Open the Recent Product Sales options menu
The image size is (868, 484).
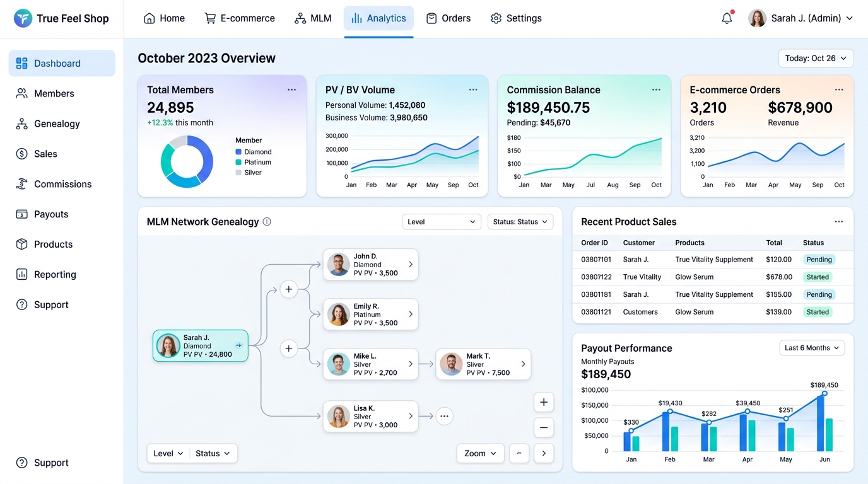pyautogui.click(x=839, y=222)
